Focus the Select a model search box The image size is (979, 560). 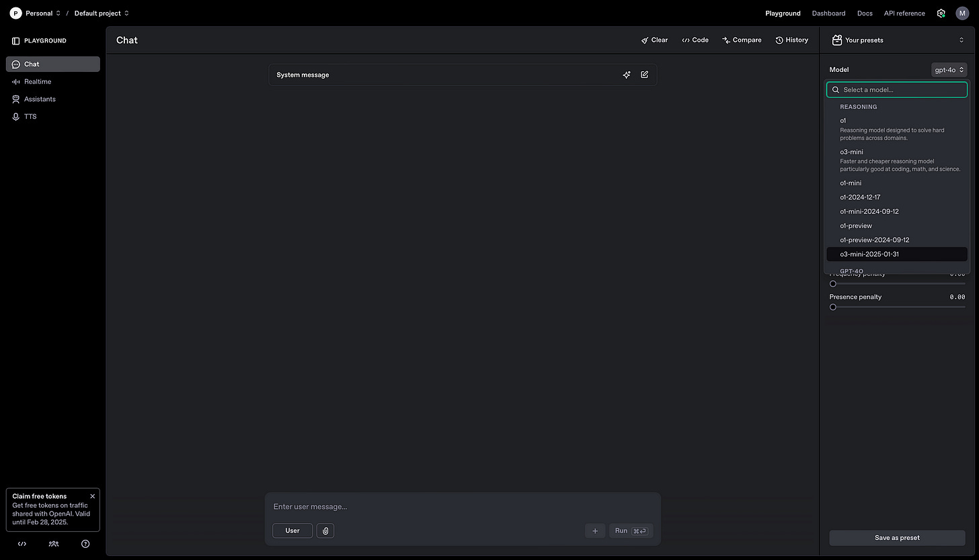897,89
